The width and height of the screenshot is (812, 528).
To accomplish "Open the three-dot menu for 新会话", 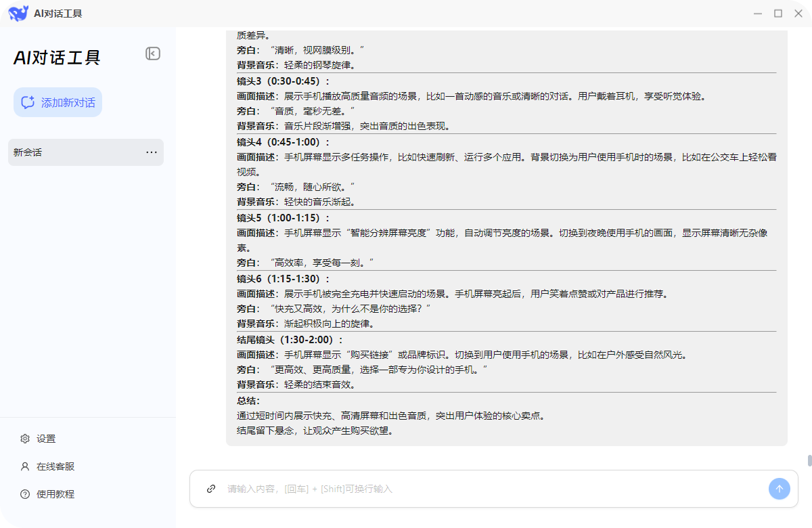I will point(152,152).
